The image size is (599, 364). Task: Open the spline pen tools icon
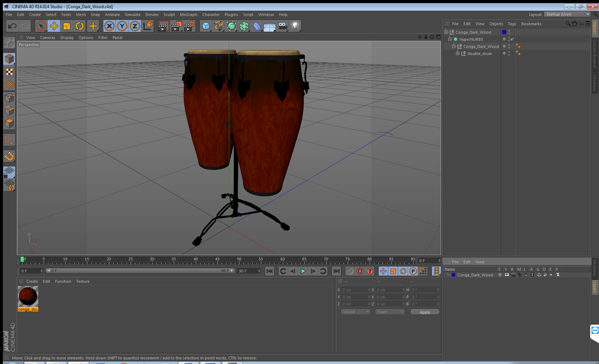[x=219, y=26]
